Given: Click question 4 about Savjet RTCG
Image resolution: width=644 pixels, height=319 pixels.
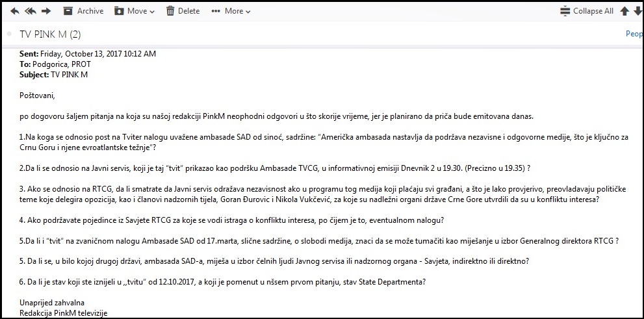Looking at the screenshot, I should pos(232,220).
